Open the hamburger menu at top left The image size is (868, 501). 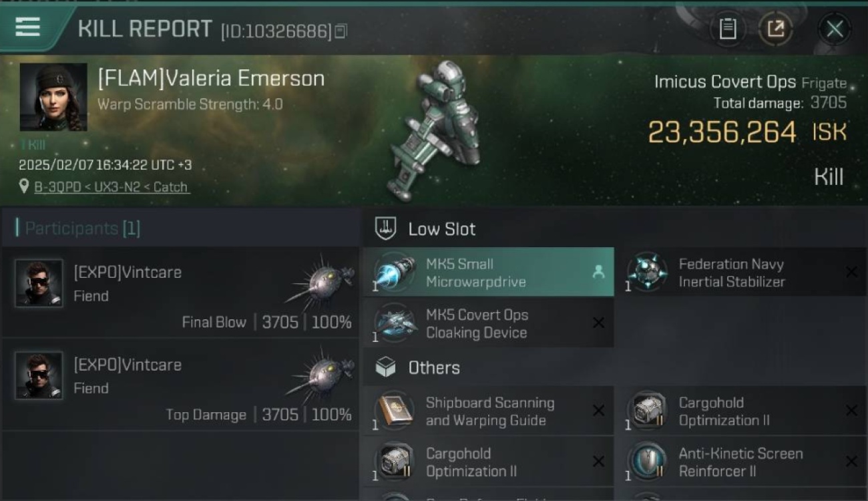click(27, 27)
